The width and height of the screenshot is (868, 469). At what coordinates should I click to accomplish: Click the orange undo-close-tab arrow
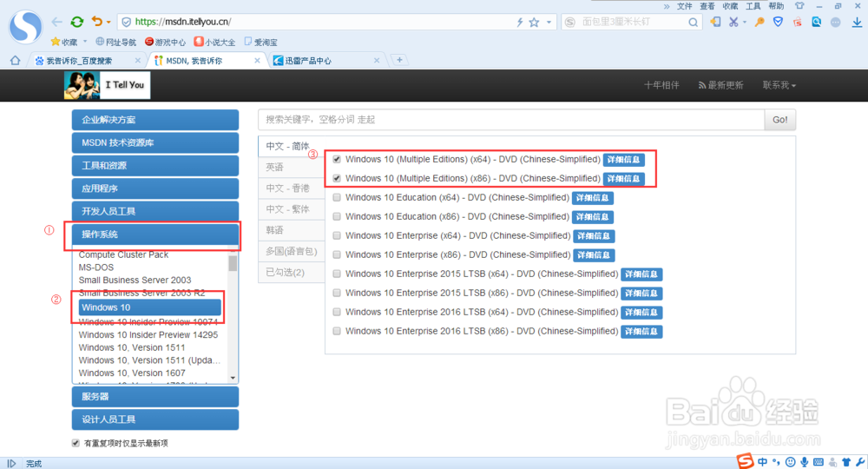(x=97, y=22)
